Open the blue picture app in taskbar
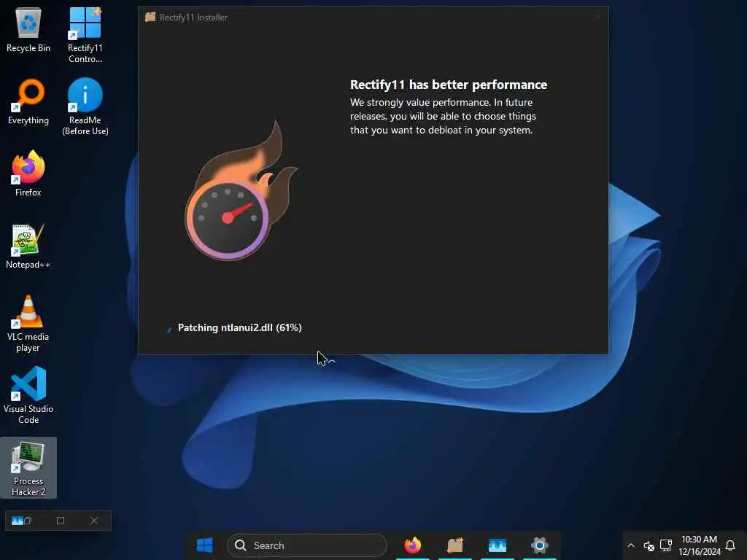The image size is (747, 560). click(498, 545)
